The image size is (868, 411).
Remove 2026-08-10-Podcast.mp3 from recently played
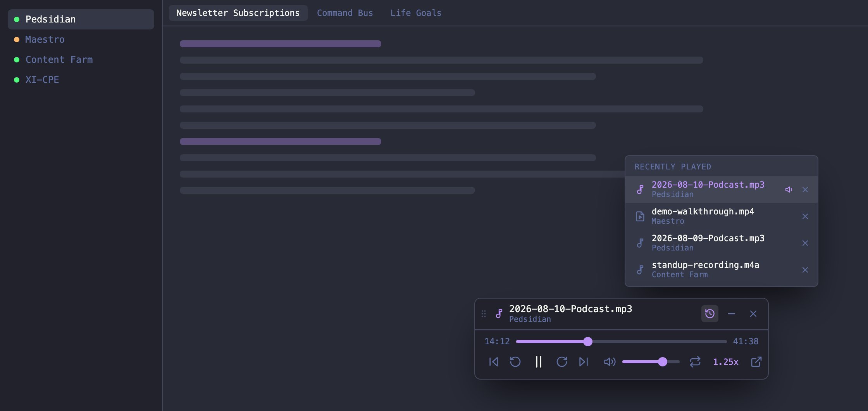pos(805,190)
